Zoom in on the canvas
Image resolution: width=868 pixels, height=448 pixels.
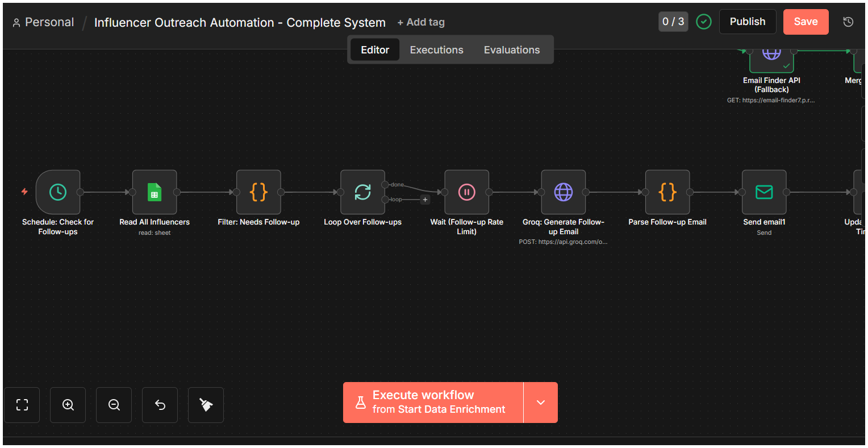68,405
